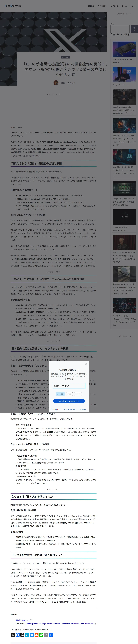The width and height of the screenshot is (138, 644).
Task: Open the Apple silicon Johny Srouji article thumbnail
Action: pyautogui.click(x=124, y=97)
